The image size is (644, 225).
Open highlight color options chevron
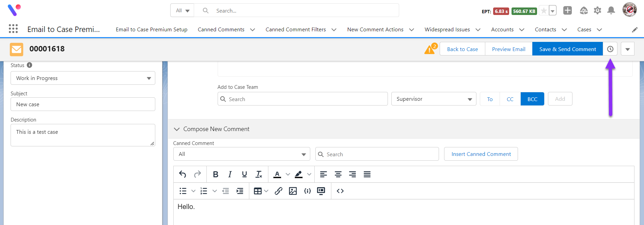click(x=309, y=174)
